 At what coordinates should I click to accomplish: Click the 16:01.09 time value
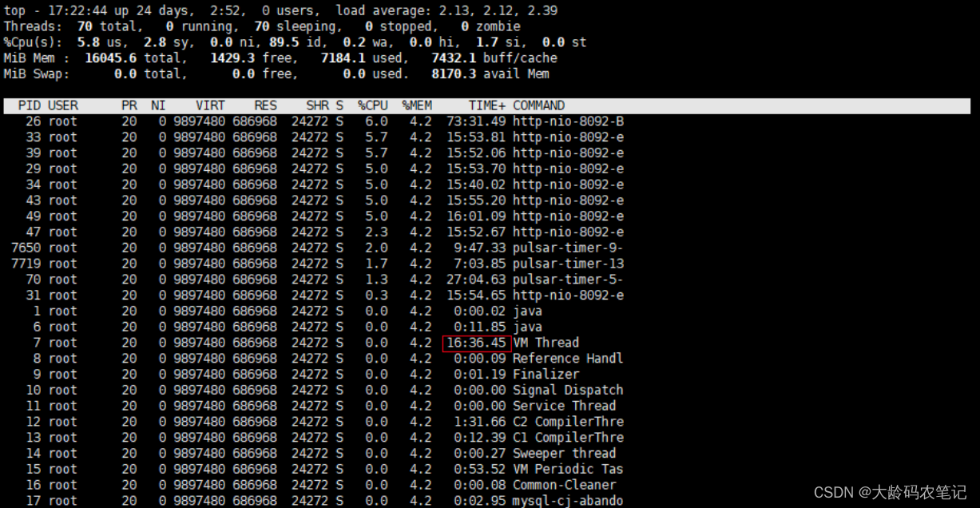click(x=476, y=216)
